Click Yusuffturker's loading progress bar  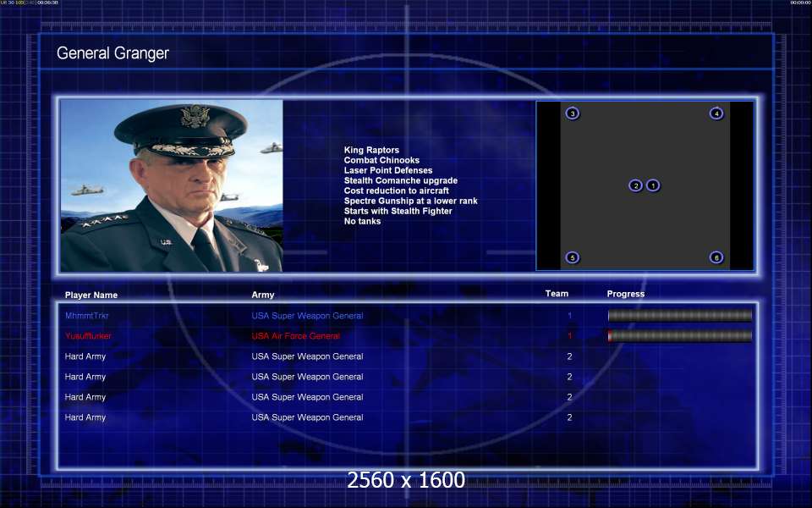[680, 336]
